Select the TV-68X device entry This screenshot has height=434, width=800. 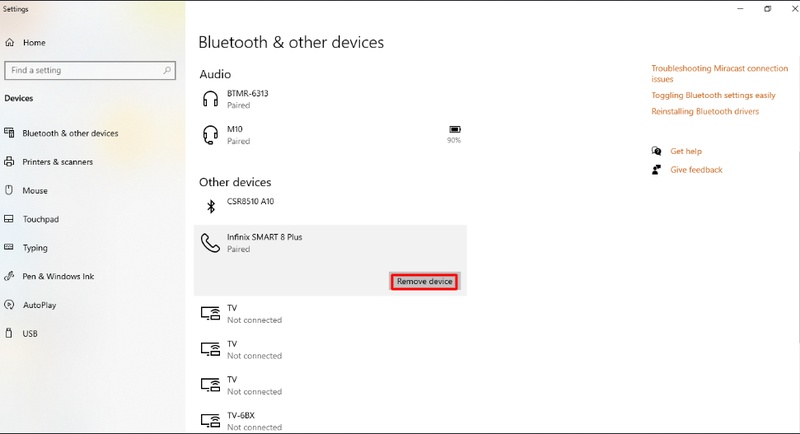[330, 421]
